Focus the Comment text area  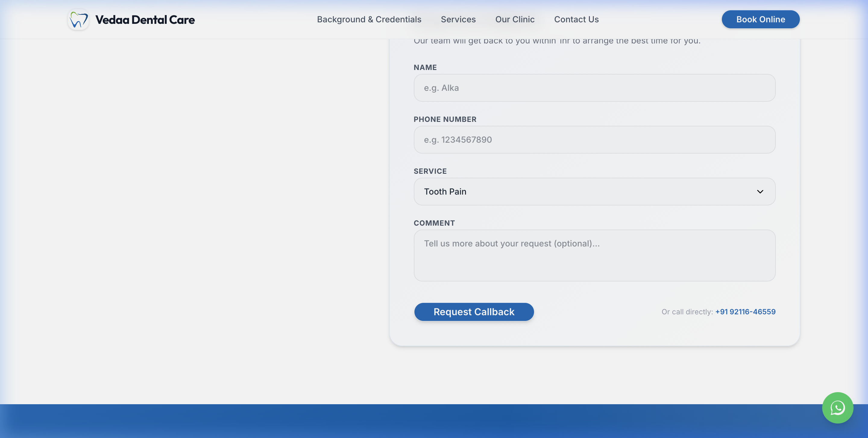(594, 255)
